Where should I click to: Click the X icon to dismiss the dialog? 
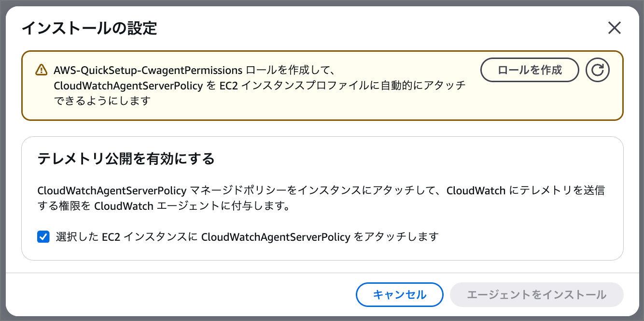click(x=615, y=28)
